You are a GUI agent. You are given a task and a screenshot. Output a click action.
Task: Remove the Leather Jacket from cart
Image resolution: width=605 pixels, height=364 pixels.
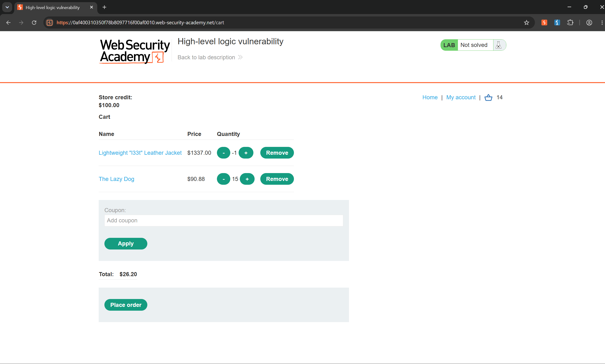click(x=277, y=153)
